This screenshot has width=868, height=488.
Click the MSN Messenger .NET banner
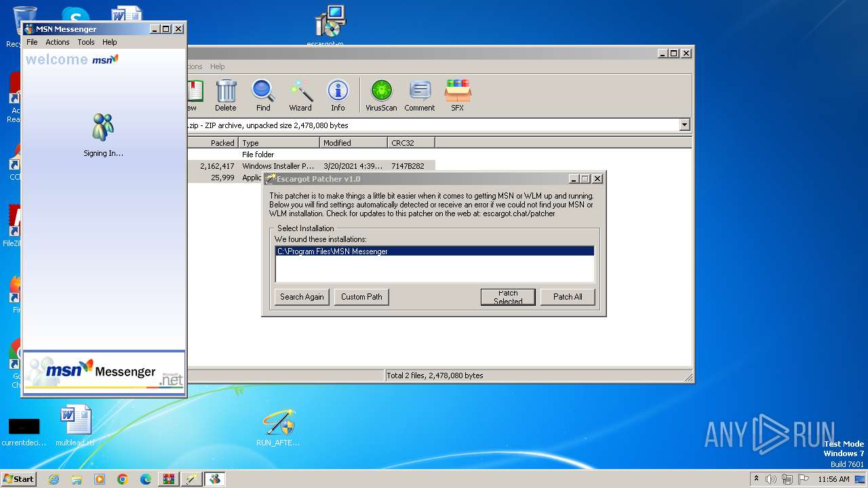104,371
